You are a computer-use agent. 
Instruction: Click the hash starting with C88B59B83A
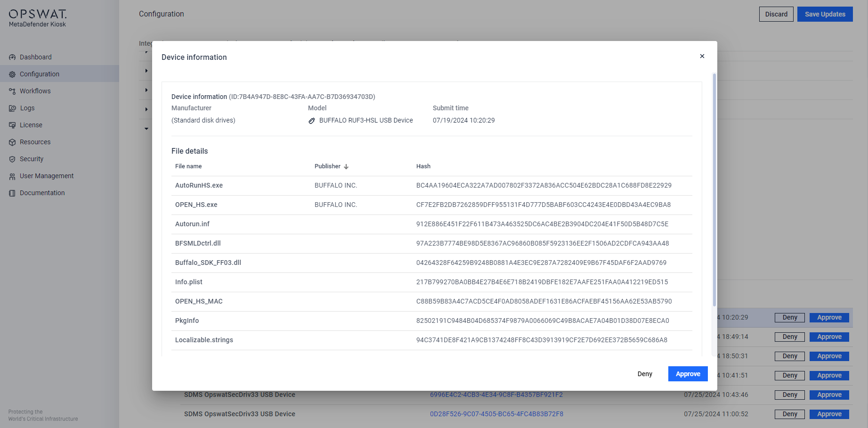pos(544,301)
